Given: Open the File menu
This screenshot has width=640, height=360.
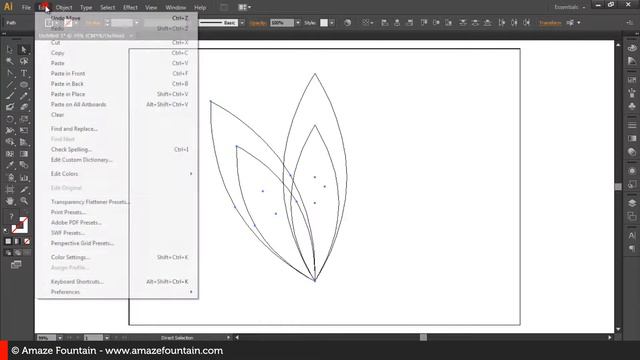Looking at the screenshot, I should pyautogui.click(x=26, y=7).
